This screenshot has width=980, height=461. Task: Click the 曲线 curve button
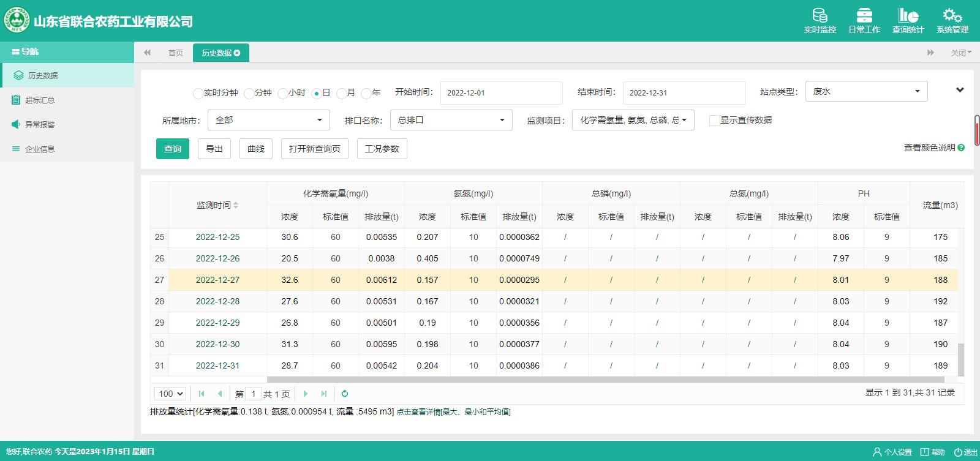tap(256, 149)
